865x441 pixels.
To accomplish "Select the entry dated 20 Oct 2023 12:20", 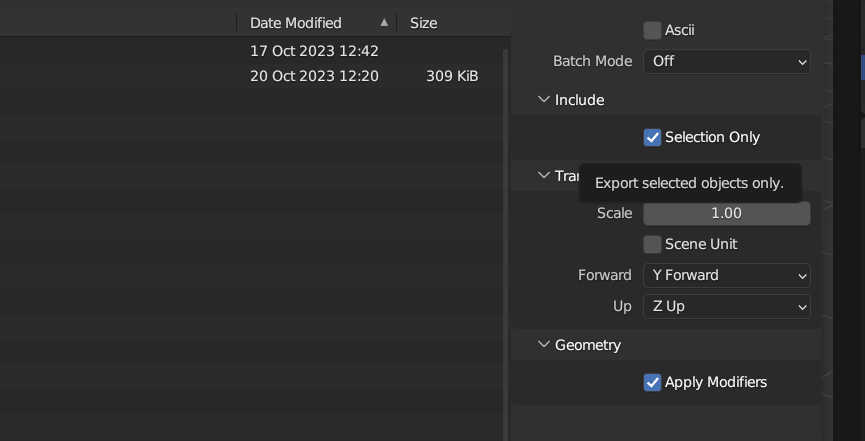I will [x=314, y=76].
